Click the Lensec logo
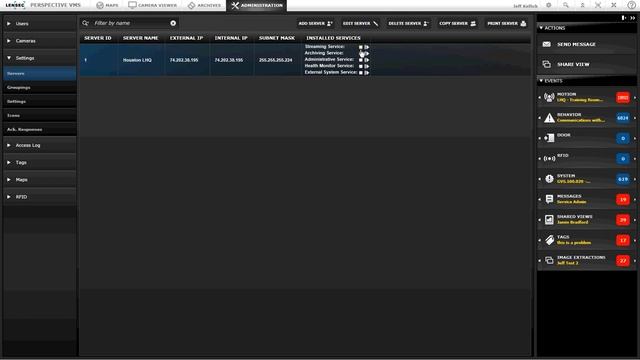640x360 pixels. (x=15, y=5)
